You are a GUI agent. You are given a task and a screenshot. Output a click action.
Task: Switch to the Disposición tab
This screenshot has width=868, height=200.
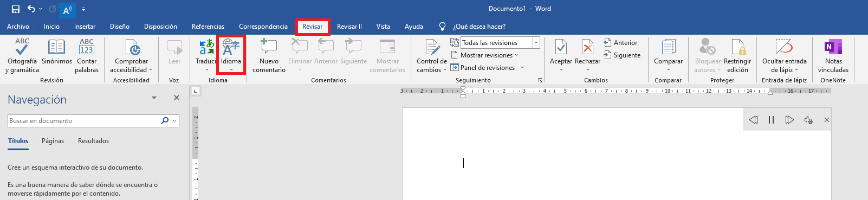(160, 27)
